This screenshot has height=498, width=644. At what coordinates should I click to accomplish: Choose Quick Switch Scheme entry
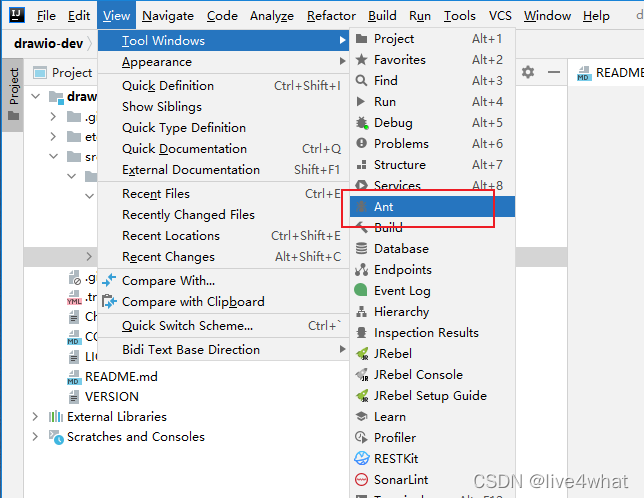(x=223, y=326)
